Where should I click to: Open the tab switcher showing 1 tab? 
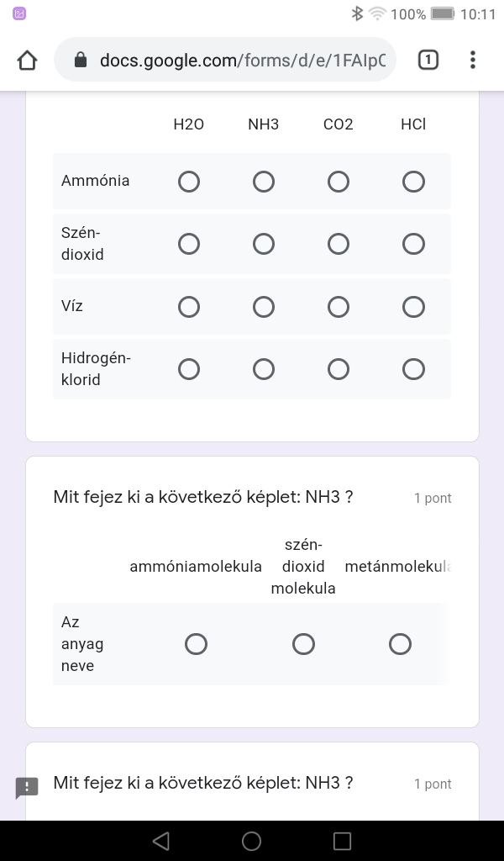(x=428, y=60)
